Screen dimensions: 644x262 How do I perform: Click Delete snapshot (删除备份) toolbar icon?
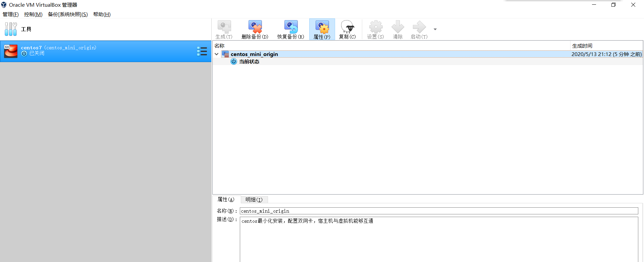point(255,27)
